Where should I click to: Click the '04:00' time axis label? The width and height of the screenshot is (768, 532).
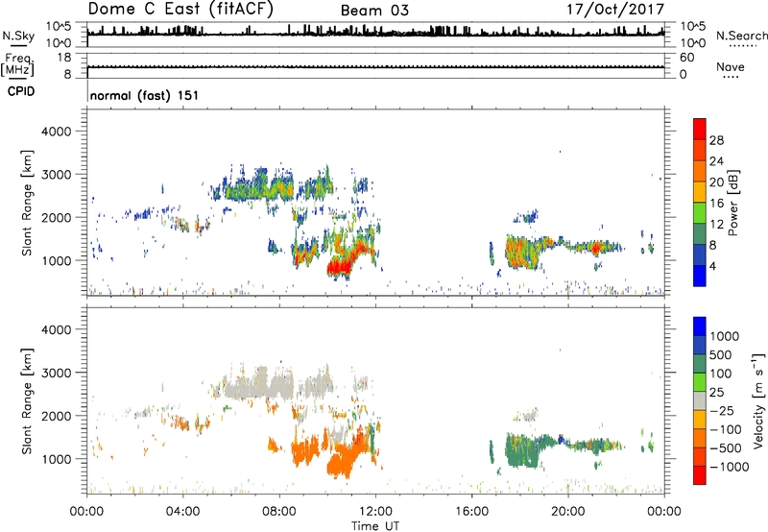tap(182, 512)
